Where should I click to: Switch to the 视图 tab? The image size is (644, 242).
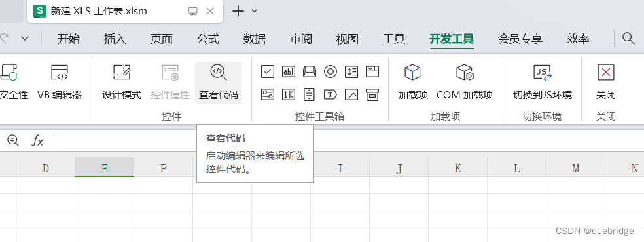pyautogui.click(x=348, y=39)
